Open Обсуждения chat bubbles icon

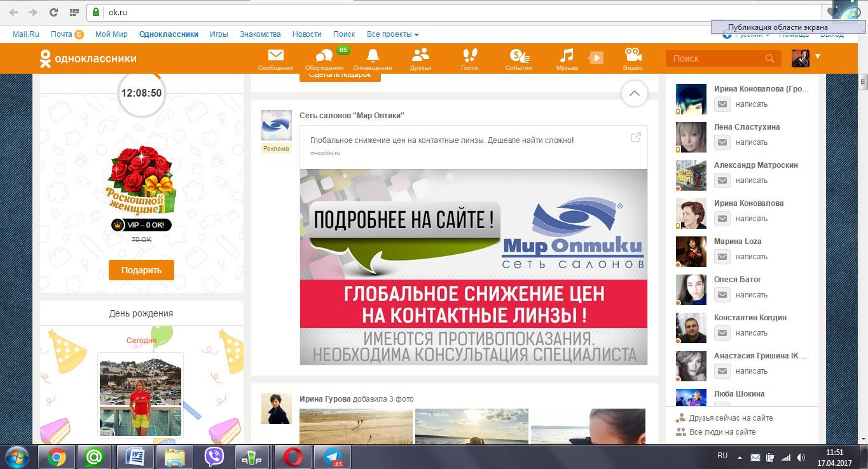pyautogui.click(x=324, y=56)
